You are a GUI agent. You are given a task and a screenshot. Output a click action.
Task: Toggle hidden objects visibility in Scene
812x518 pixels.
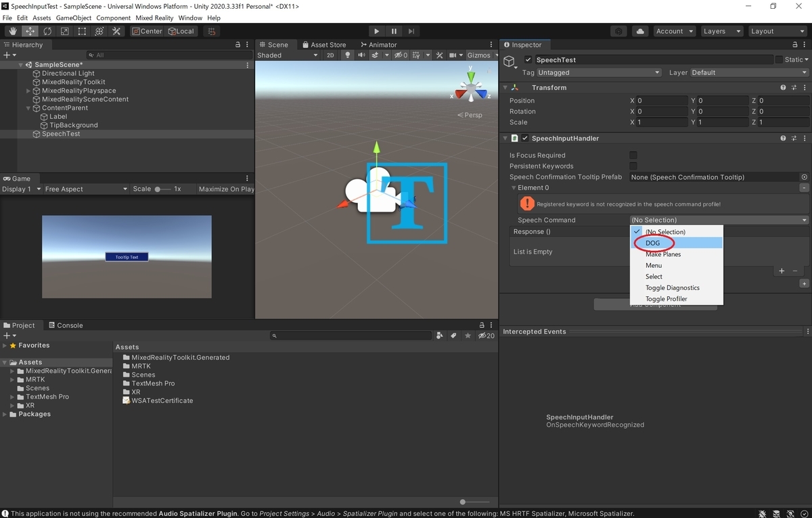click(401, 55)
